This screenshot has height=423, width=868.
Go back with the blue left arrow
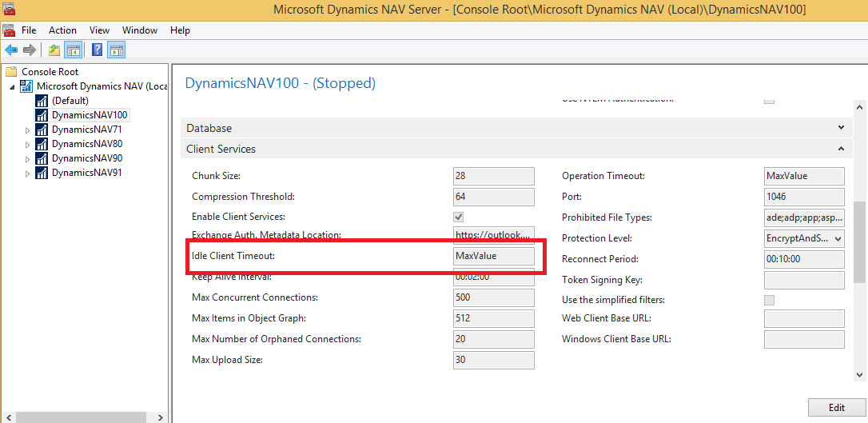click(11, 50)
